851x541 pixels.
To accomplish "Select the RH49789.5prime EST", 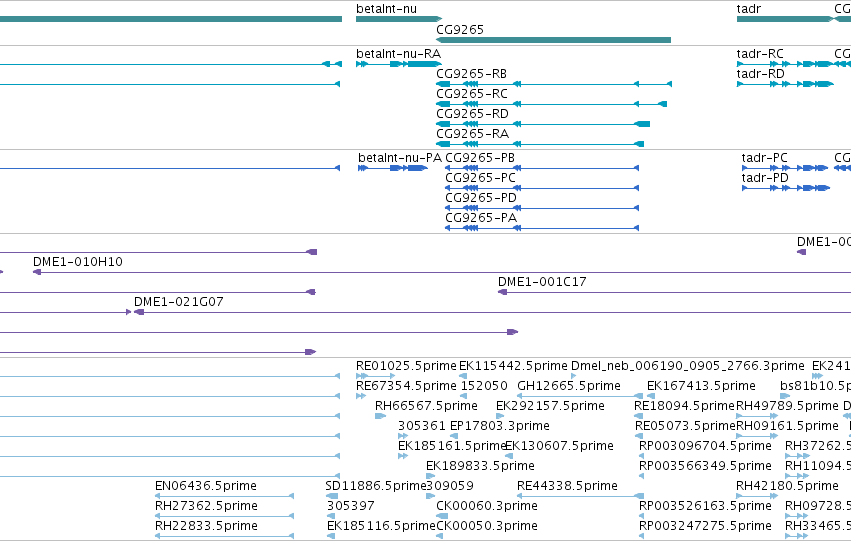I will tap(757, 416).
